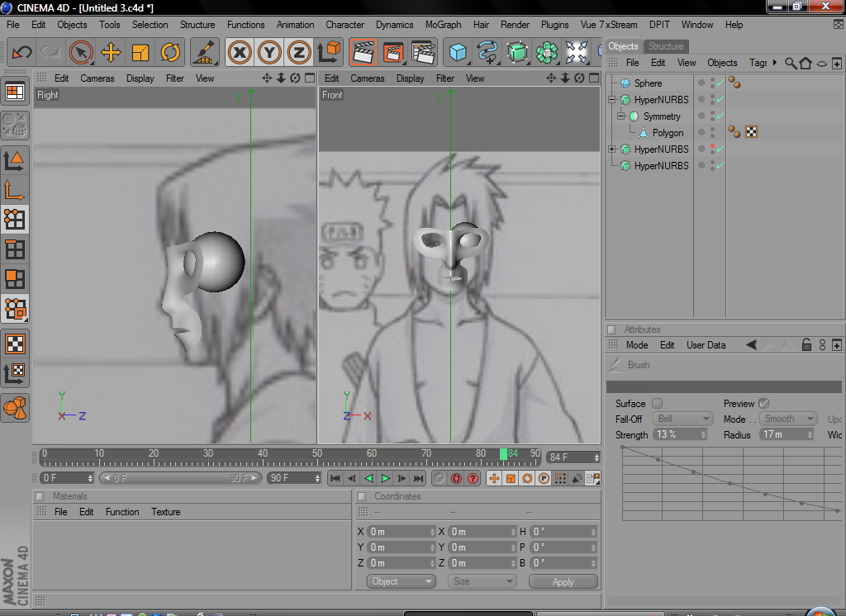Select the Live Selection tool

[x=81, y=52]
